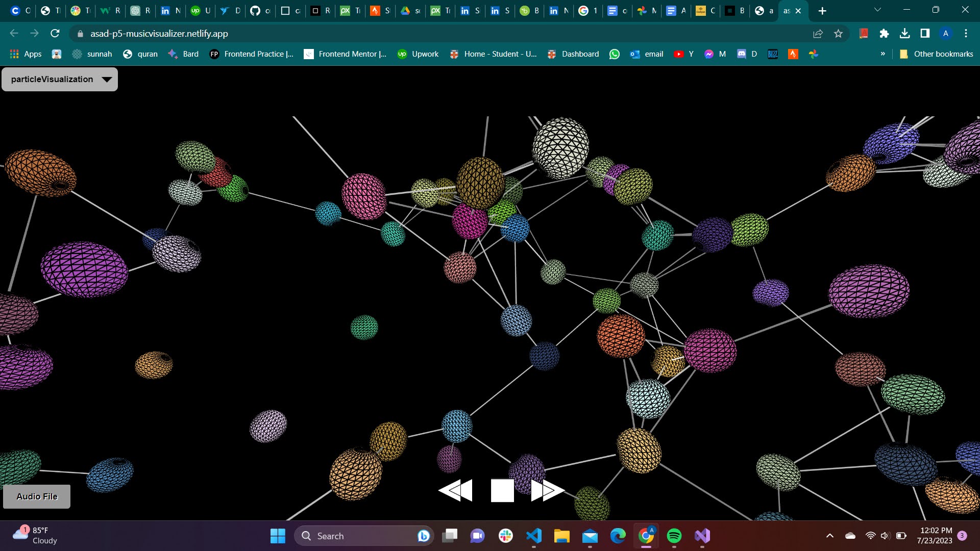Expand the tab search chevron
This screenshot has height=551, width=980.
click(877, 10)
